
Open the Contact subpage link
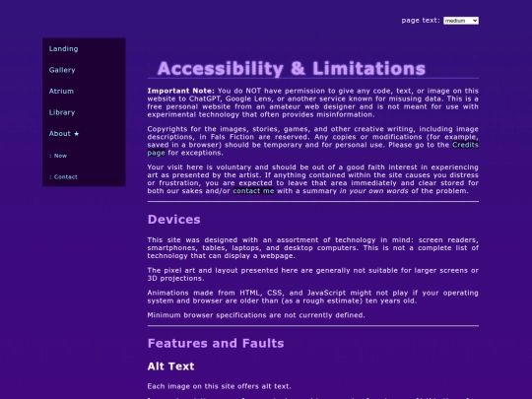[64, 176]
